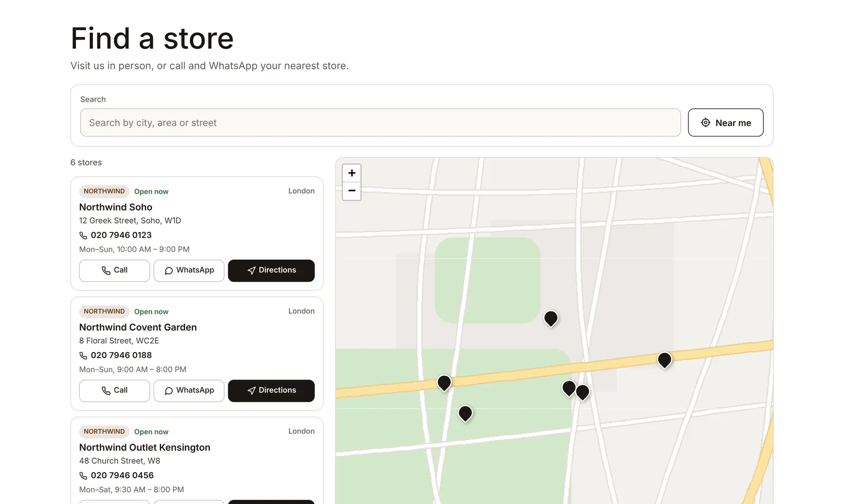
Task: Call the Northwind Soho store
Action: pyautogui.click(x=114, y=270)
